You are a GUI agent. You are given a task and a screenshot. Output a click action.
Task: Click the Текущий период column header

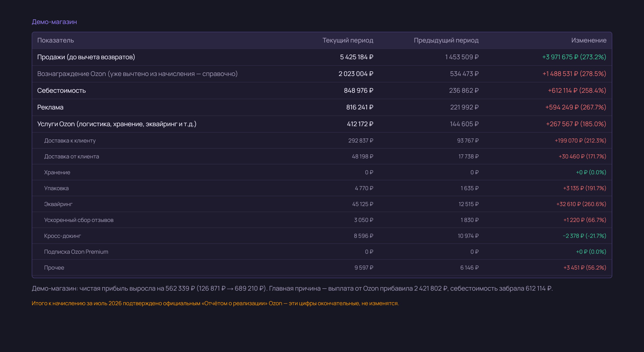click(x=348, y=40)
